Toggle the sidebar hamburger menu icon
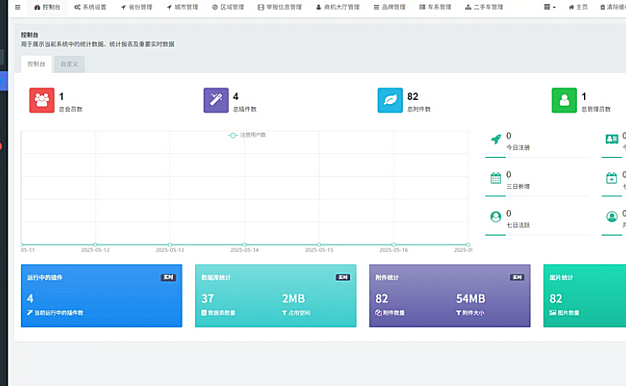Screen dimensions: 626x386 click(x=18, y=7)
